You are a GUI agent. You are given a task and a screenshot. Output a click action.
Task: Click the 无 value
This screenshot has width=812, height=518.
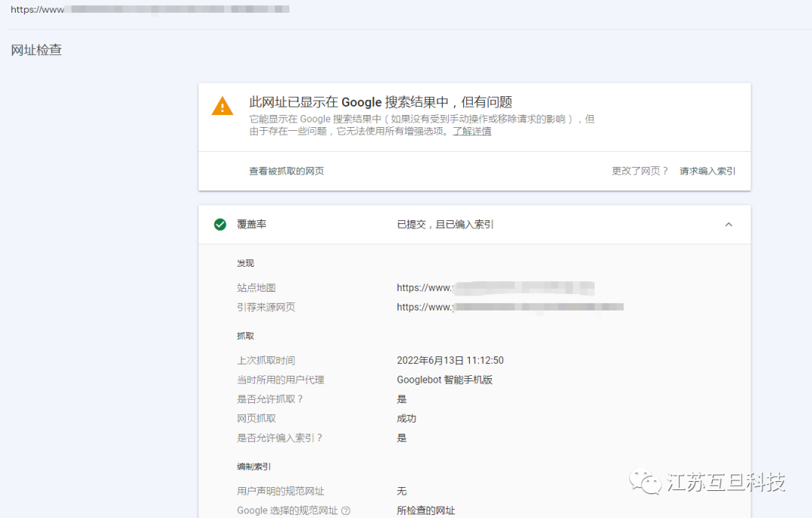pos(401,491)
